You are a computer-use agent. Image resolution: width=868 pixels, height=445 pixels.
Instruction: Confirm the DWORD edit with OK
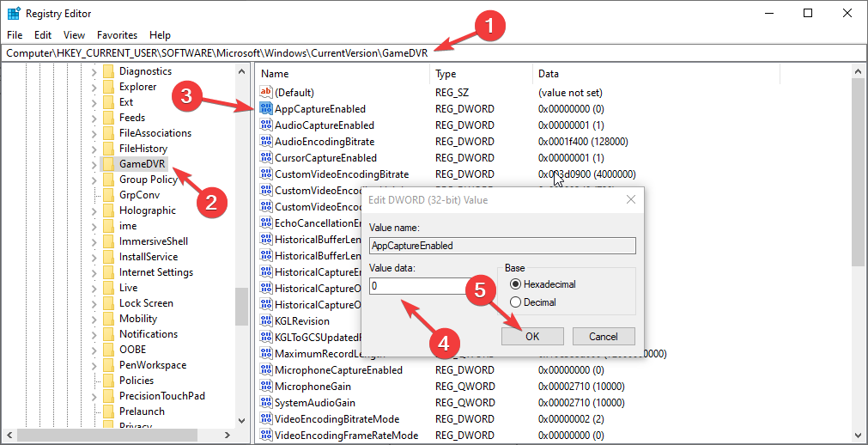tap(532, 337)
